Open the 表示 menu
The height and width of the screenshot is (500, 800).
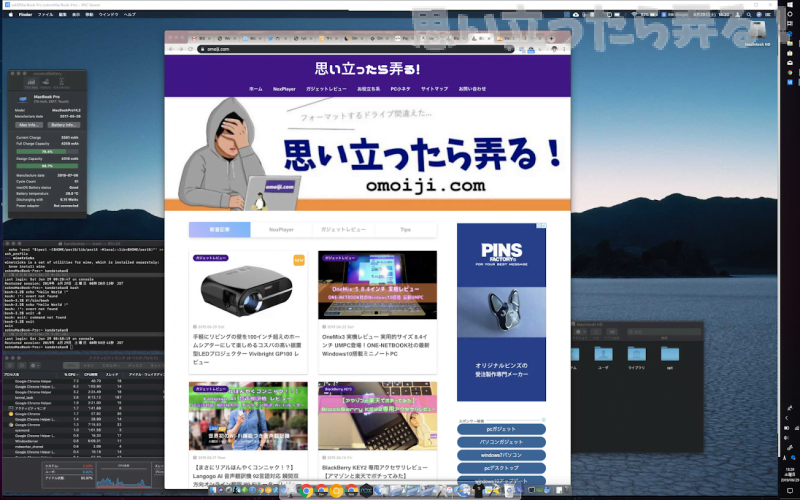tap(76, 14)
